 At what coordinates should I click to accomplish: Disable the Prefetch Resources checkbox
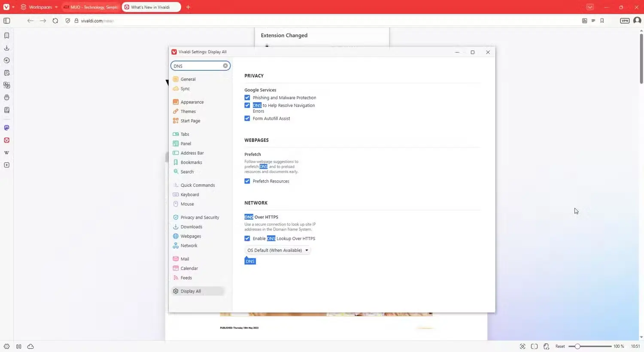[247, 181]
